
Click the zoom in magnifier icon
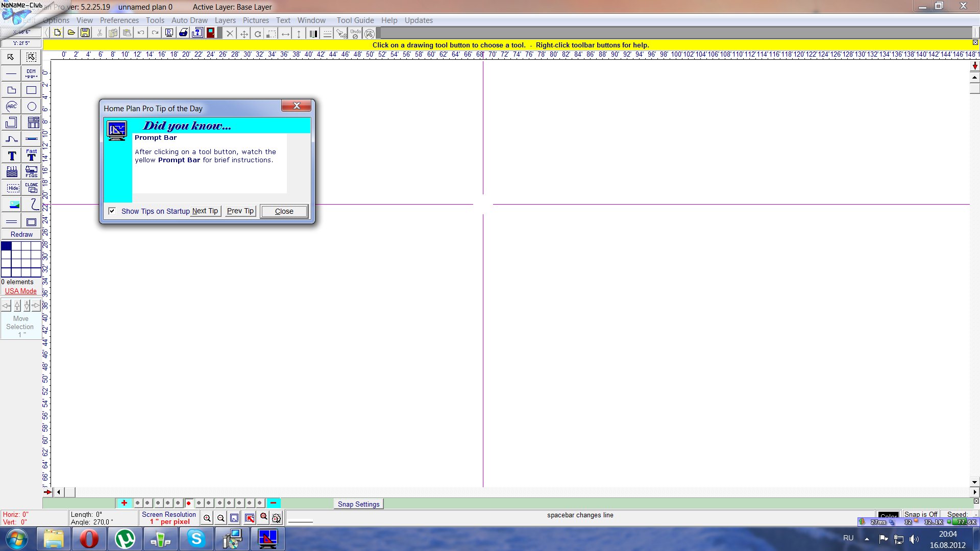[207, 518]
